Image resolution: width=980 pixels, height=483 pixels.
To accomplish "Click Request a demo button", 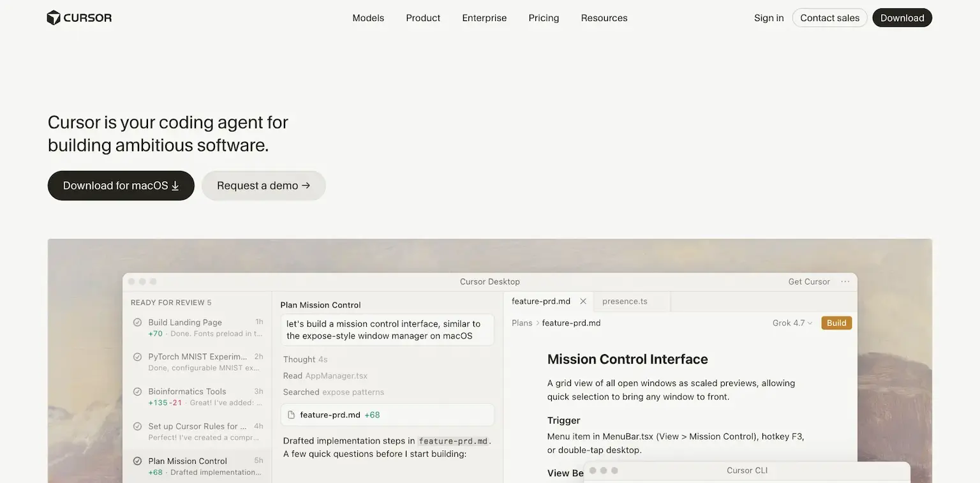I will pyautogui.click(x=264, y=186).
